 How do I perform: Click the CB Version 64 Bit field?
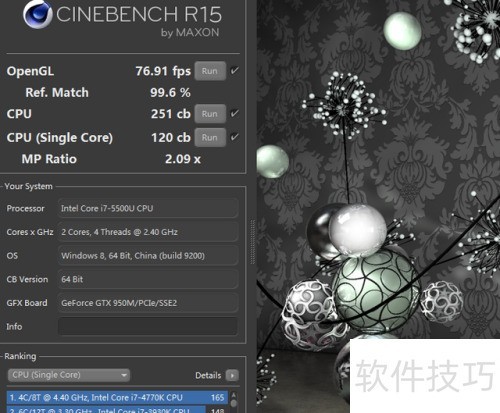coord(148,279)
